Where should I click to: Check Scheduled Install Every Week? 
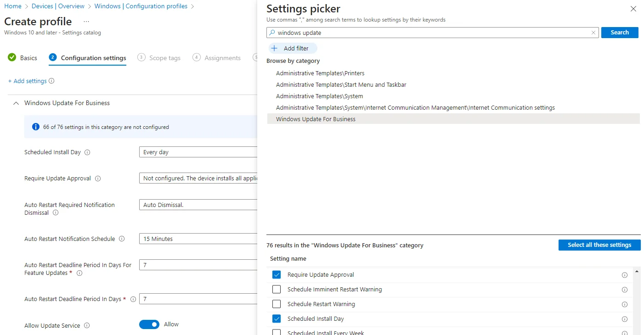(277, 332)
